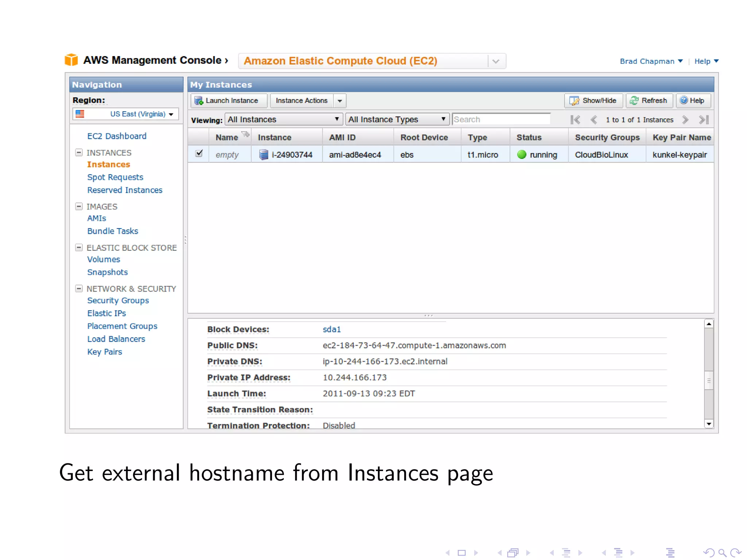Click the slide search magnifier icon
747x560 pixels.
tap(722, 553)
